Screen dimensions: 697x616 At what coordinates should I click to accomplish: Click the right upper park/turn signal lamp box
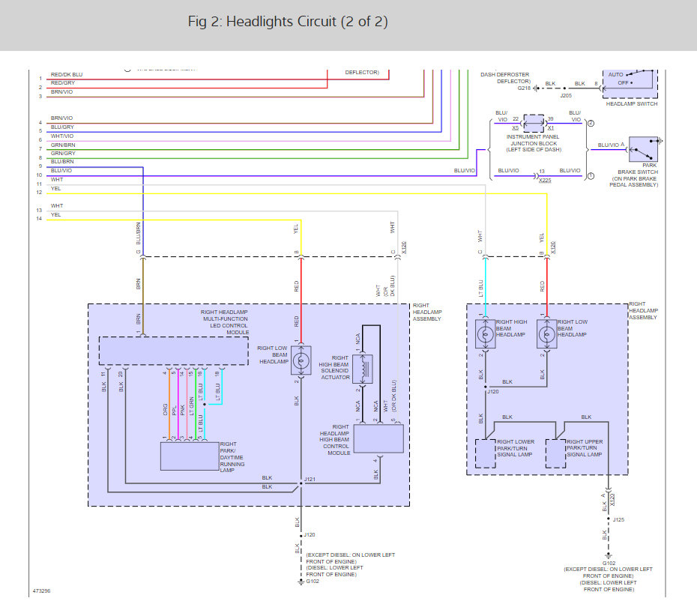[555, 454]
